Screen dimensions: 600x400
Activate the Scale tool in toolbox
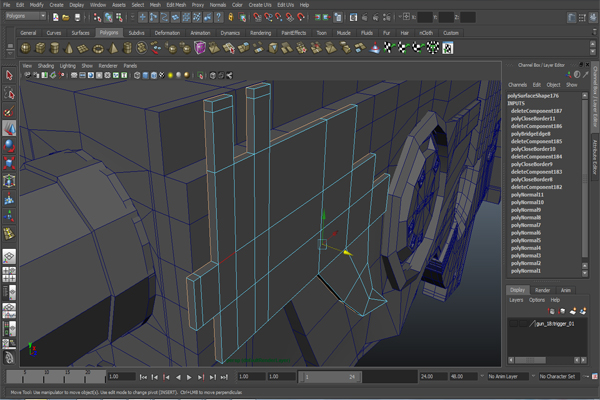9,163
